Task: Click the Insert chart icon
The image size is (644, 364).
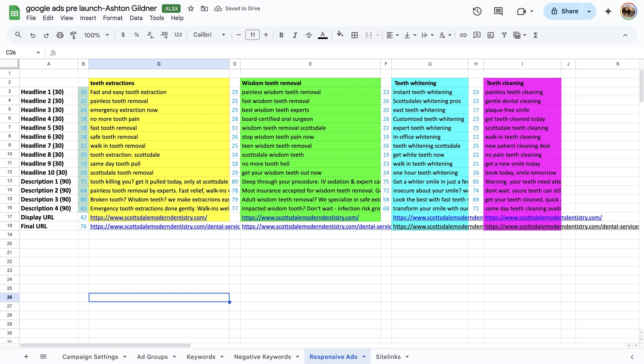Action: tap(491, 35)
